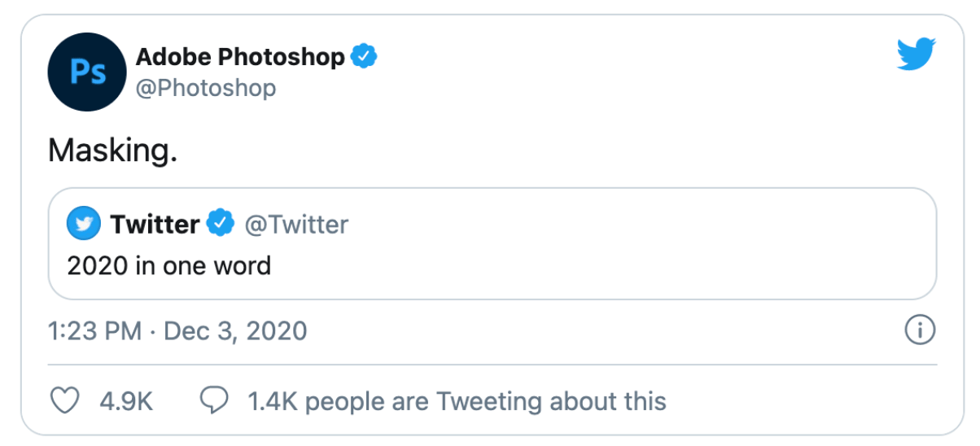The width and height of the screenshot is (980, 446).
Task: Click the verified badge beside Twitter name
Action: (221, 224)
